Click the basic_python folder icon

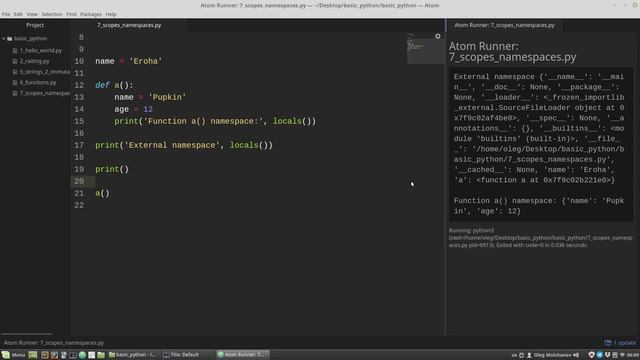click(x=10, y=39)
